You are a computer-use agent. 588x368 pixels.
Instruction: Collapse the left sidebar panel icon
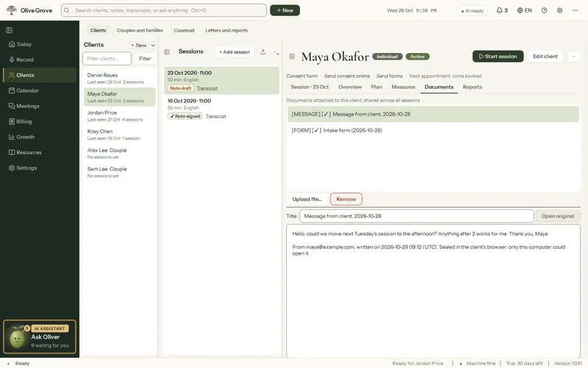(x=10, y=30)
